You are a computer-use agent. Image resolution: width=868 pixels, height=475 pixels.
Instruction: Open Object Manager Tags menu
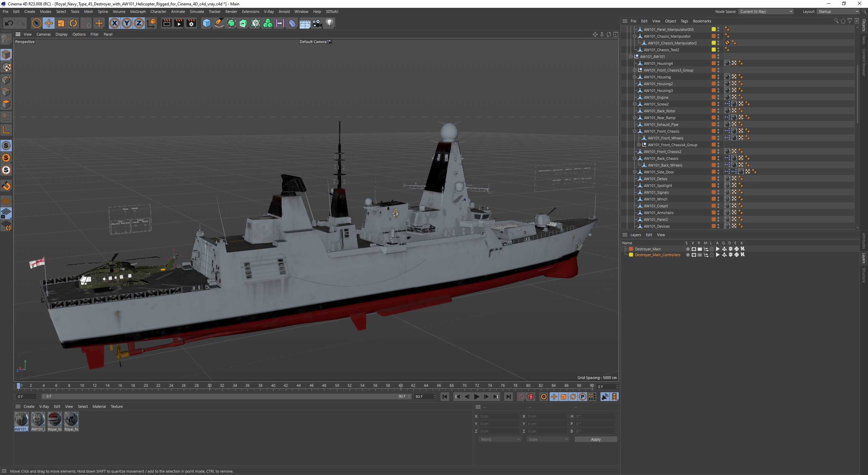(684, 21)
